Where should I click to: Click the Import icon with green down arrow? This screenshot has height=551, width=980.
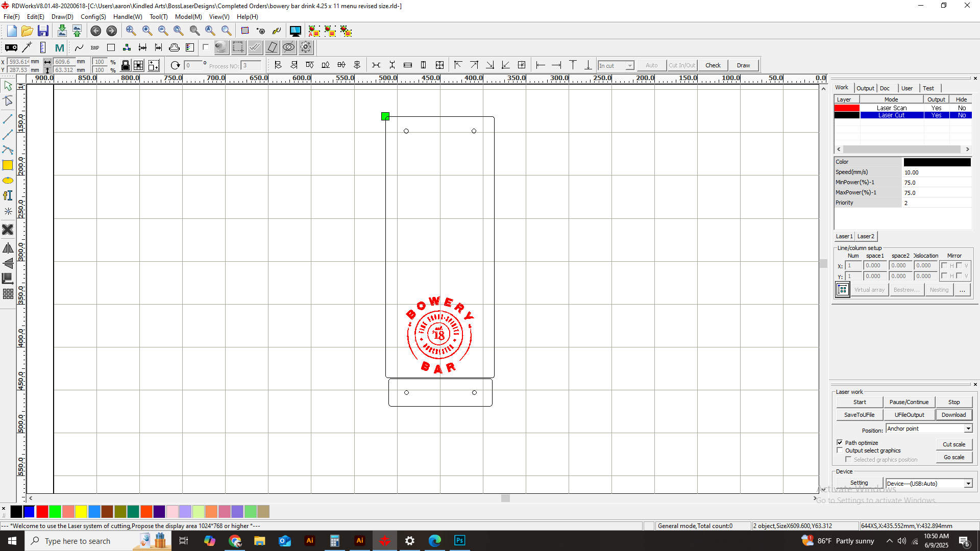coord(62,31)
